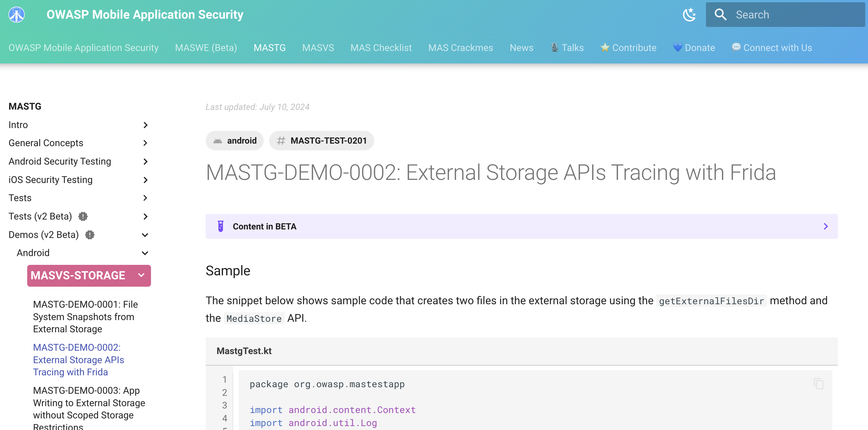Collapse the MASVS-STORAGE section
The height and width of the screenshot is (430, 868).
(142, 275)
